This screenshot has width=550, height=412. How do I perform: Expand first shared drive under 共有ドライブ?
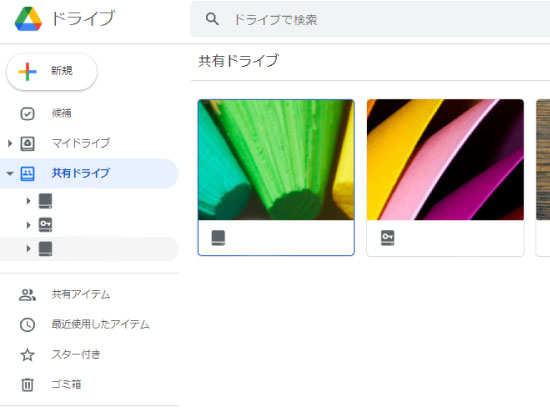28,201
